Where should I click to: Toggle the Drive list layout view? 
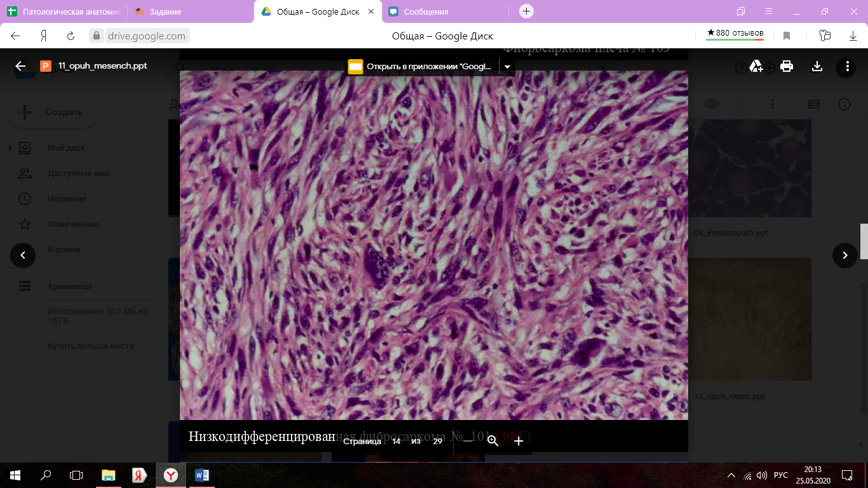tap(814, 104)
